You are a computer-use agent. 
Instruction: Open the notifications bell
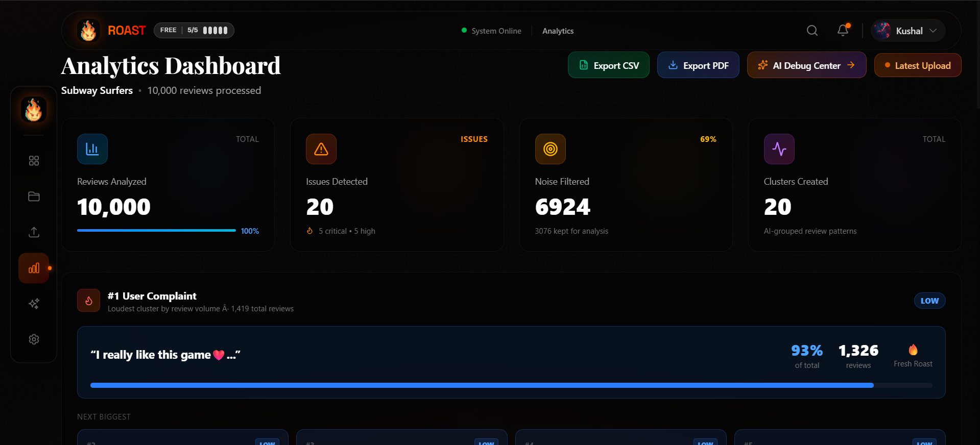(x=843, y=30)
